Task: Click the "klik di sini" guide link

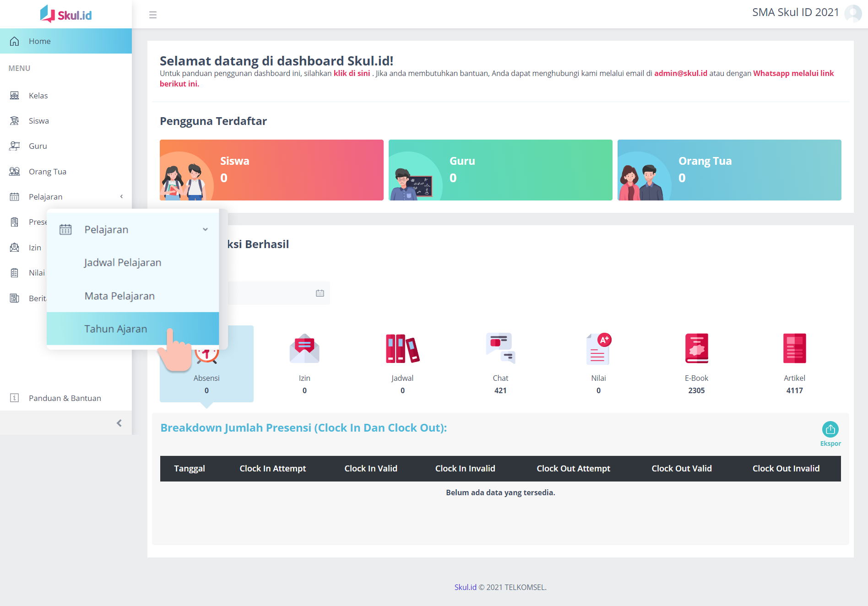Action: pyautogui.click(x=351, y=73)
